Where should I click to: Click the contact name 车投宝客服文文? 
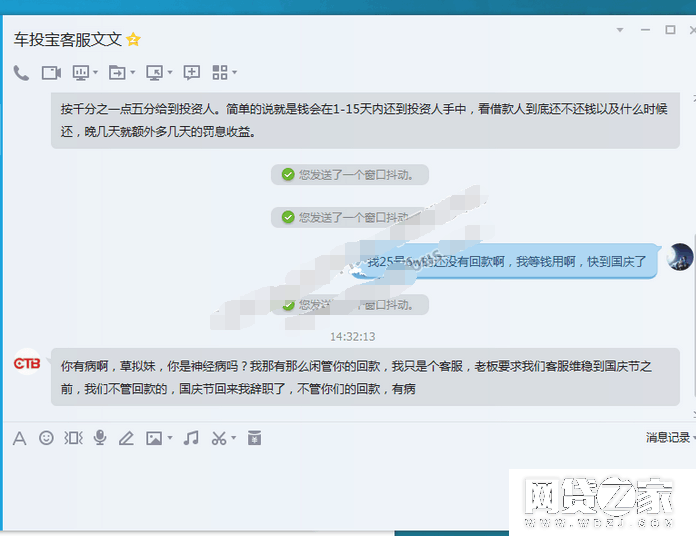[x=67, y=40]
